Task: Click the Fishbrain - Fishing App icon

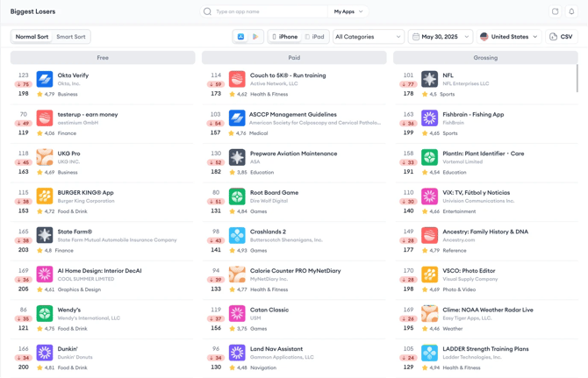Action: [429, 118]
